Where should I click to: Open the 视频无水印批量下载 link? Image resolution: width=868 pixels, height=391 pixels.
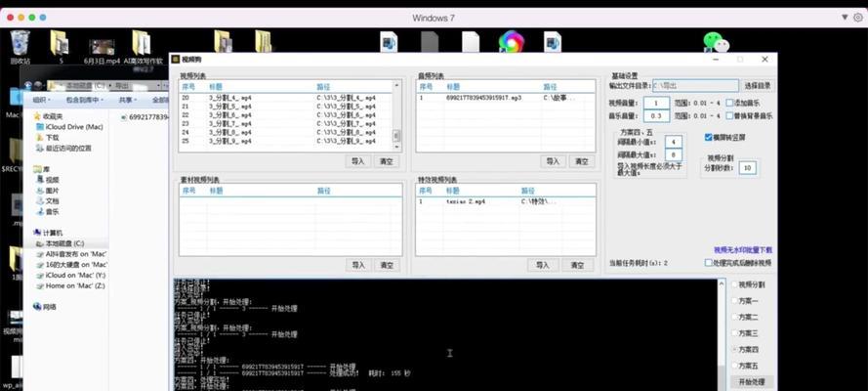pos(742,250)
